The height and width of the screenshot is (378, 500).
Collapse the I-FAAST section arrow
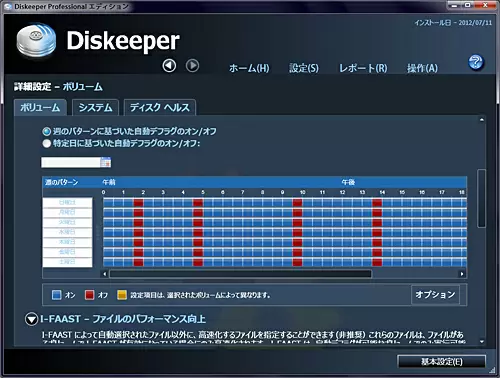point(31,319)
